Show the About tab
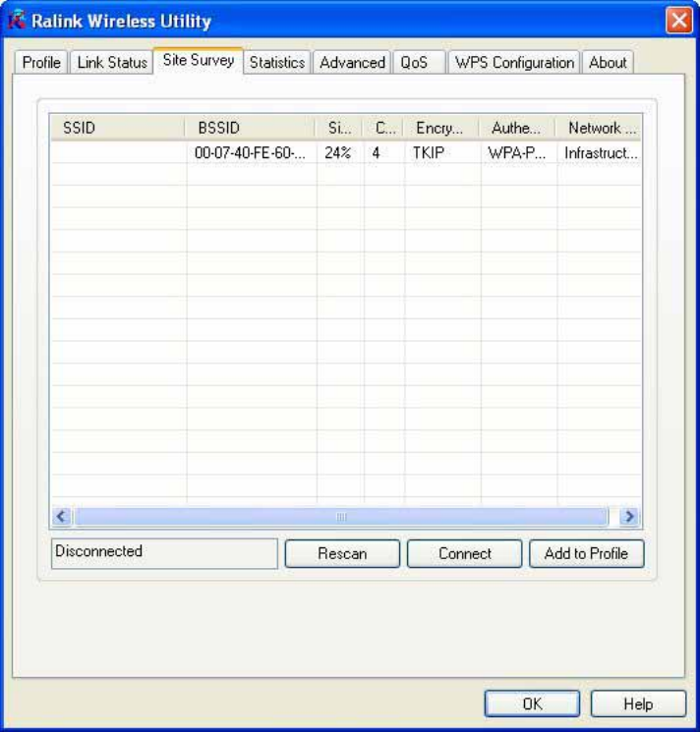The image size is (700, 732). pos(608,63)
